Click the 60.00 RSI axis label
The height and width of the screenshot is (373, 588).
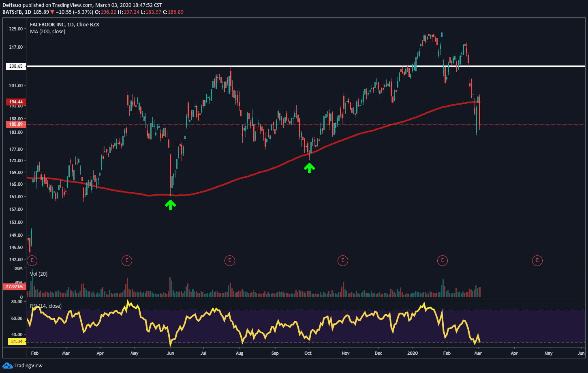tap(17, 318)
